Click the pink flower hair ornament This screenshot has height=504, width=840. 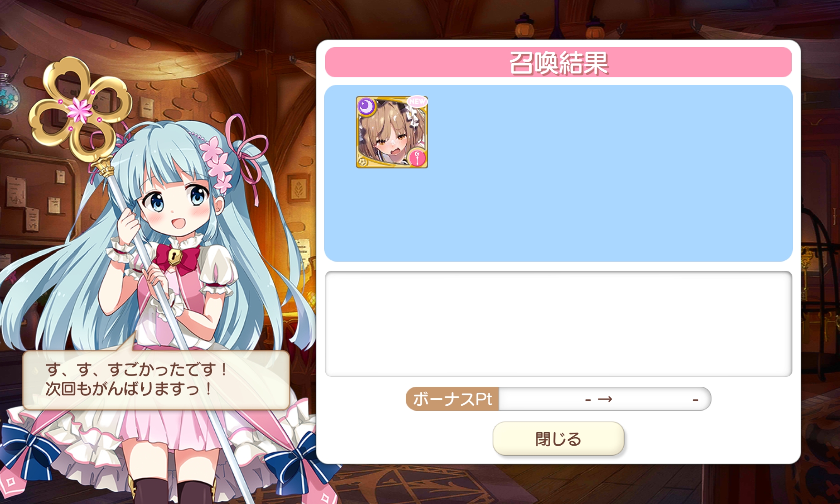(x=216, y=164)
